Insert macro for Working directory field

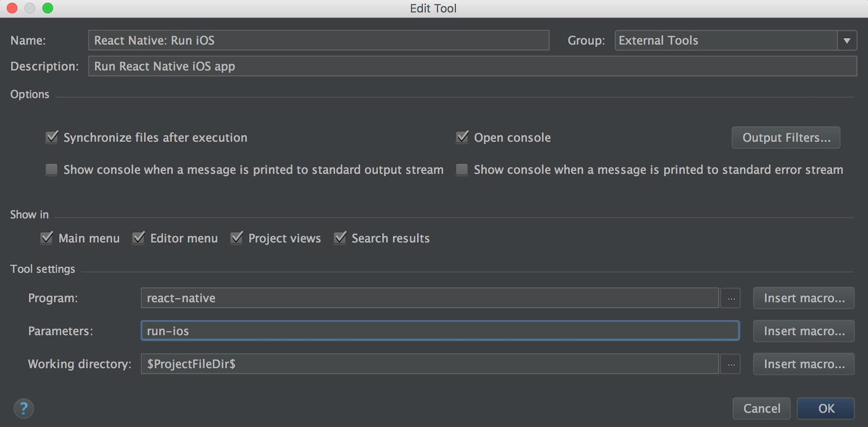804,364
